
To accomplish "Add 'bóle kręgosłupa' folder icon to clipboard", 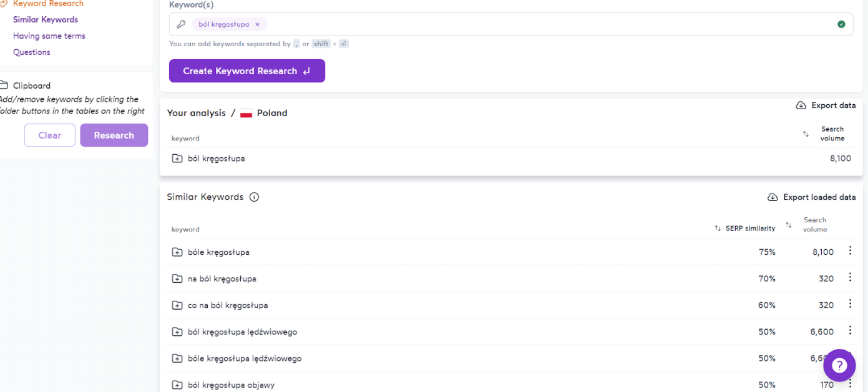I will tap(177, 252).
